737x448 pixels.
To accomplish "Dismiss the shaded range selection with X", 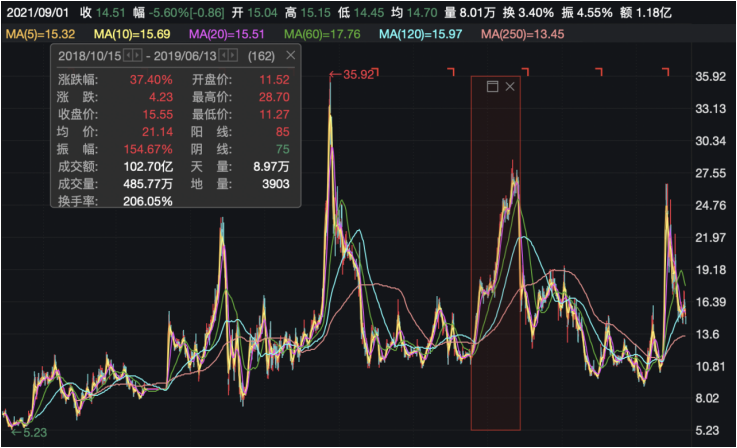I will 510,87.
